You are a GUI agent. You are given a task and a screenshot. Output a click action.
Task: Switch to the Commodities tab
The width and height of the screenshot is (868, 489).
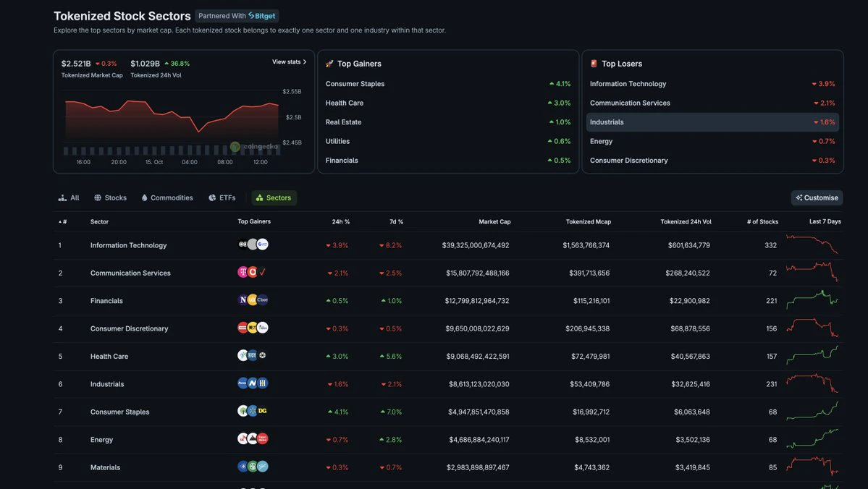click(x=167, y=197)
